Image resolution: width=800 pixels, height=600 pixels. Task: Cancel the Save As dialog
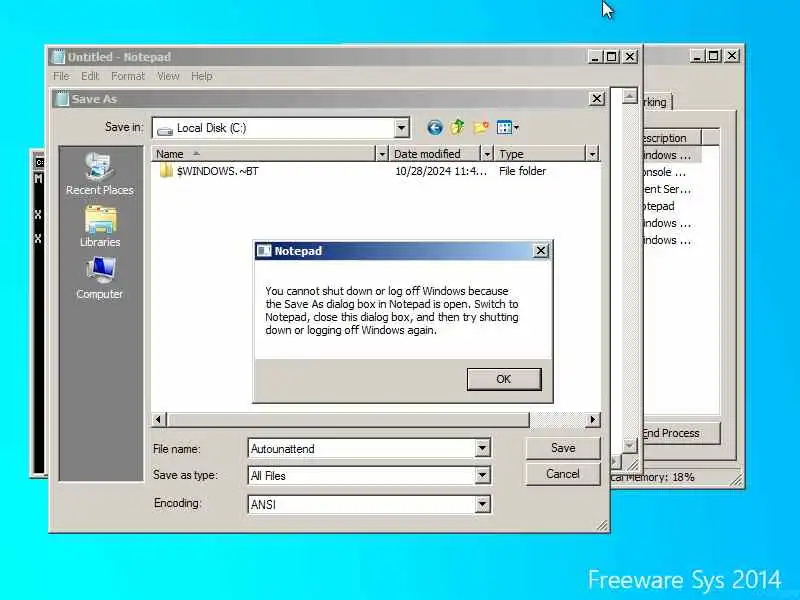tap(563, 474)
